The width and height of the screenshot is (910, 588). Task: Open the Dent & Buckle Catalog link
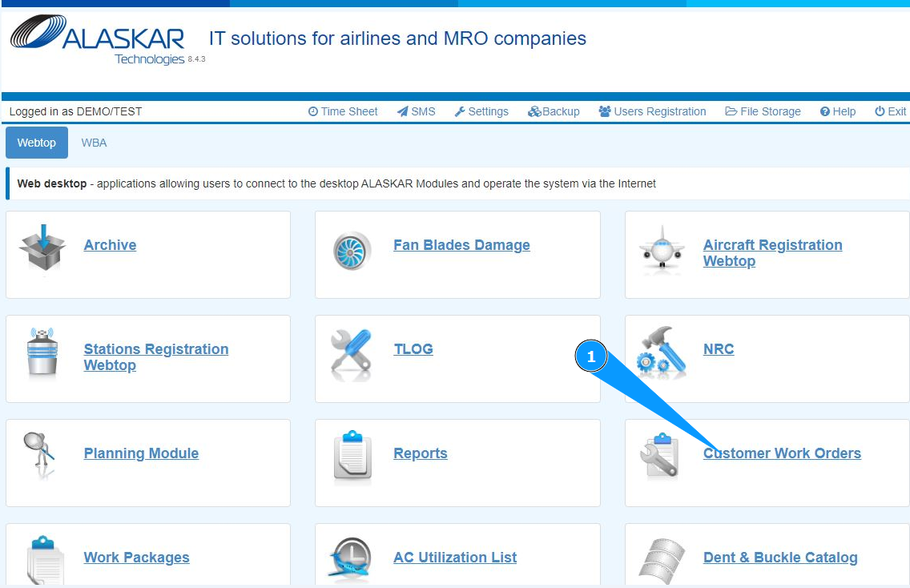780,558
